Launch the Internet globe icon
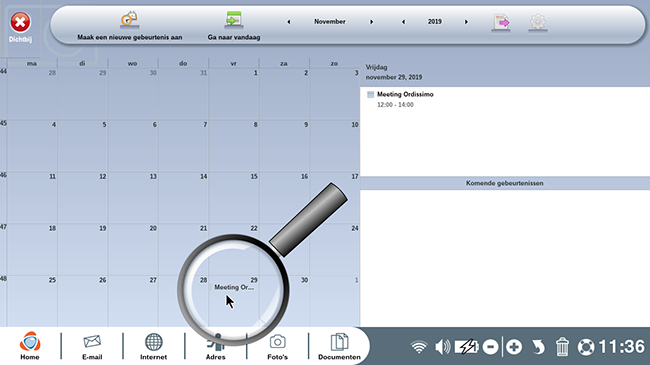650x365 pixels. click(x=153, y=346)
